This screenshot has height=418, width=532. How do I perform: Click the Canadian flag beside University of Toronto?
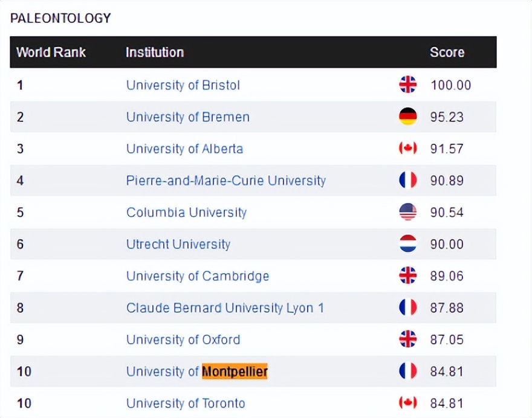408,403
